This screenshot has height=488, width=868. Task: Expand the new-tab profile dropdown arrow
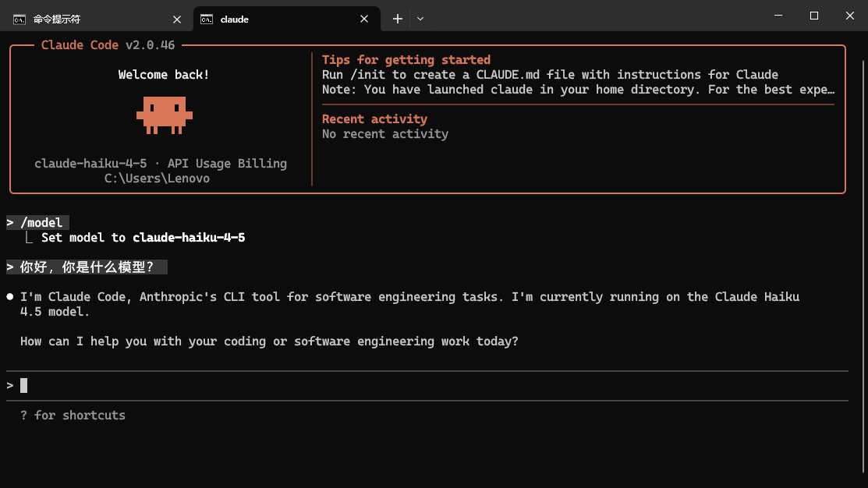point(420,19)
